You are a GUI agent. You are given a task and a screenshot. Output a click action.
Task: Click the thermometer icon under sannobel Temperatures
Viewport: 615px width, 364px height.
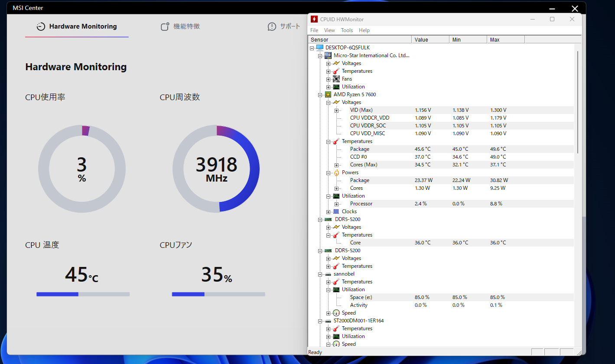pyautogui.click(x=336, y=282)
